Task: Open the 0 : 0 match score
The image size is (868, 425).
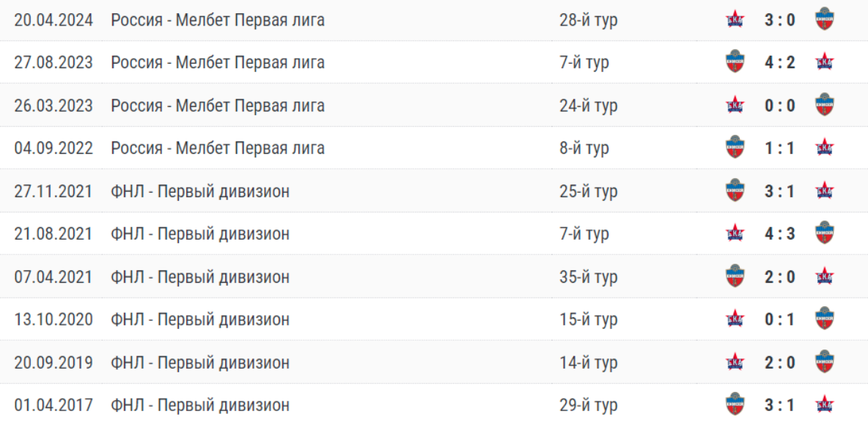Action: [780, 106]
